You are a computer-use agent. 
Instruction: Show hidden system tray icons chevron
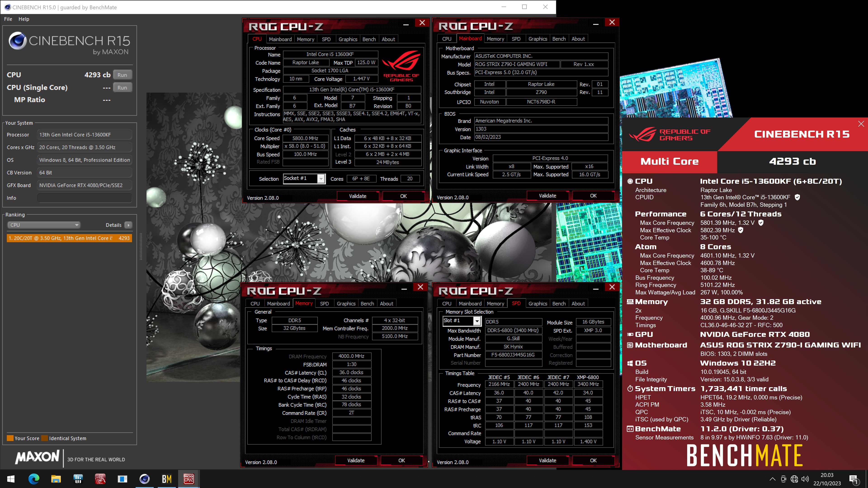773,479
